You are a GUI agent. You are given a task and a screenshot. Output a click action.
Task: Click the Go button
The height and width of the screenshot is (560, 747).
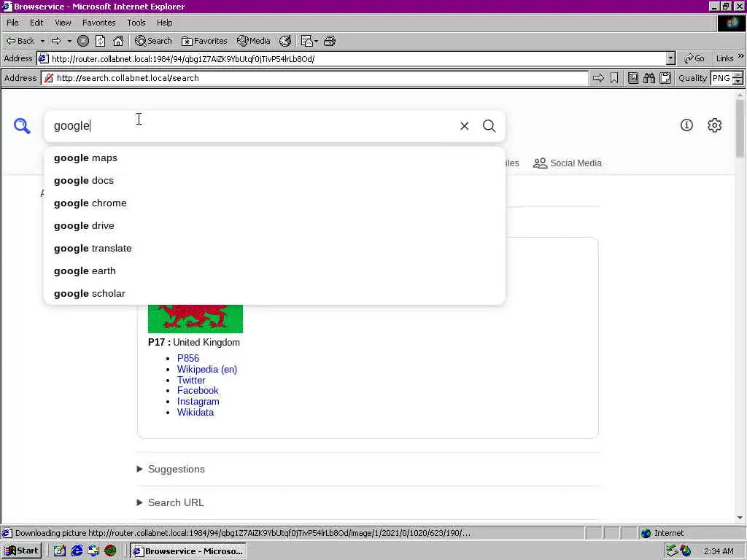pos(694,58)
